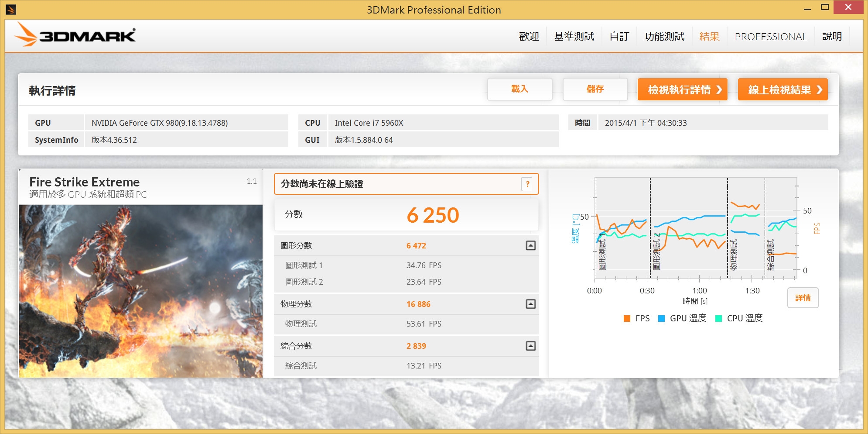Screen dimensions: 868x434
Task: Collapse the 綜合分數 combined score section
Action: tap(530, 346)
